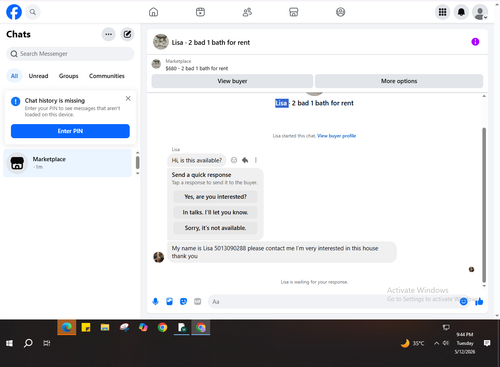Click the Enter PIN button
This screenshot has width=500, height=367.
70,131
